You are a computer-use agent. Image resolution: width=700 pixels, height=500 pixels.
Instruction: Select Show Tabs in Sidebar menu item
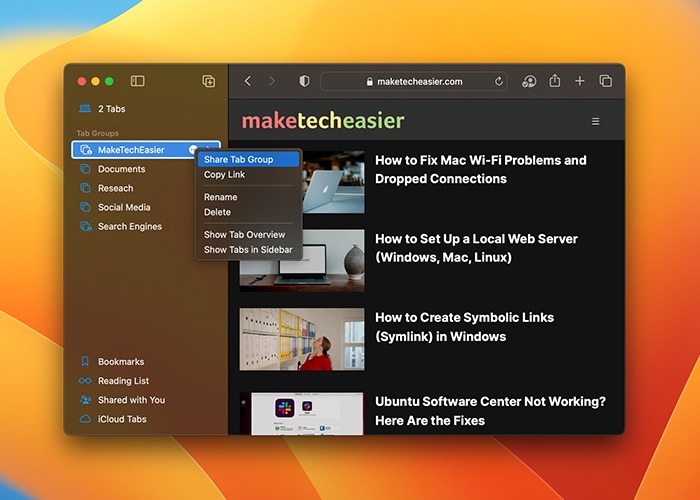249,250
